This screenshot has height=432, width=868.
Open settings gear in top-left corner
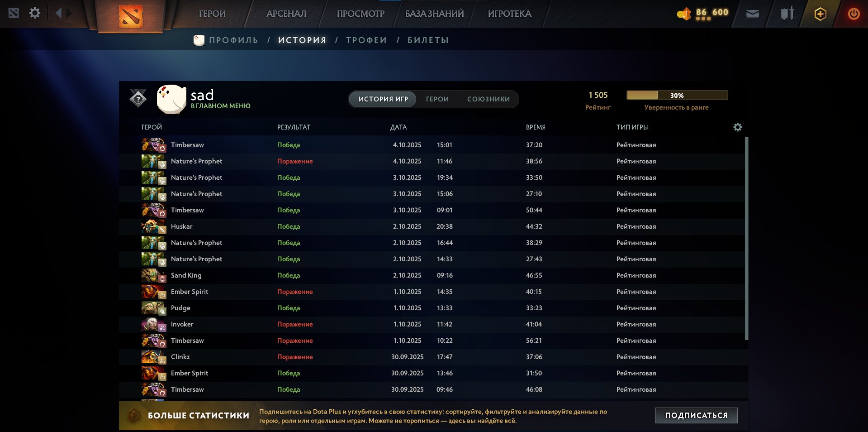(35, 13)
